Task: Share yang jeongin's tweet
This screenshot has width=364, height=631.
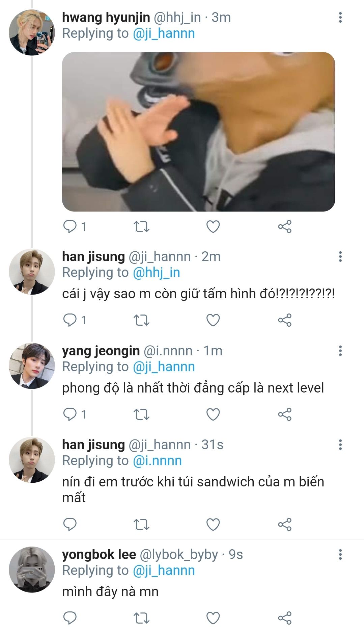Action: coord(285,414)
